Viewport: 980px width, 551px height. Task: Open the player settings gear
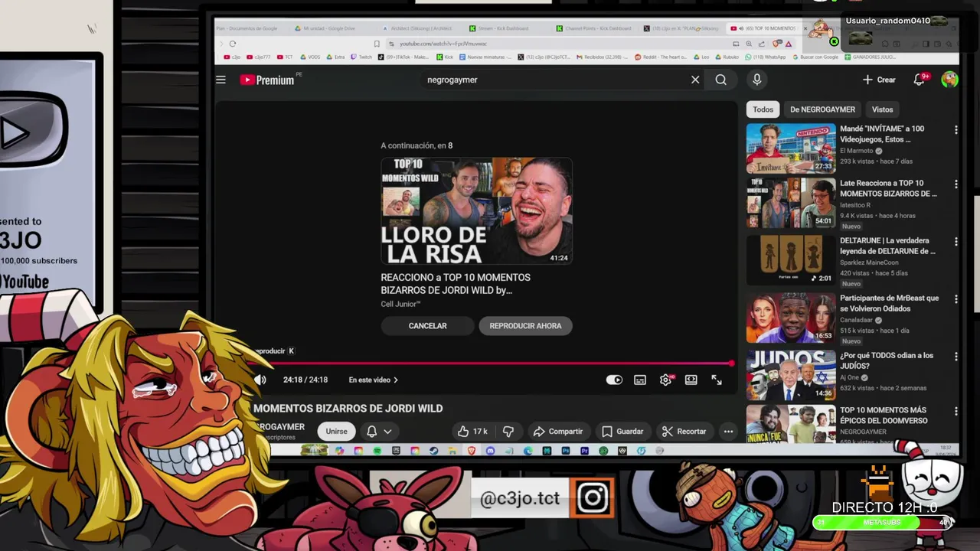[666, 380]
